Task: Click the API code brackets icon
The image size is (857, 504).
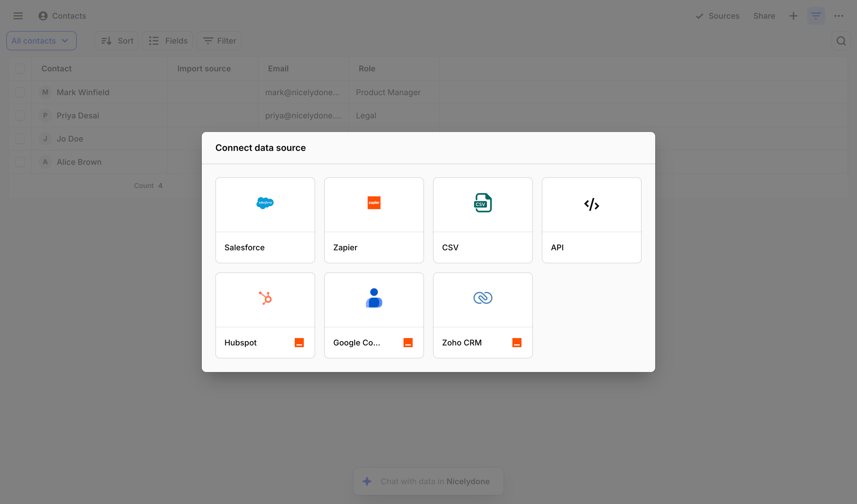Action: coord(591,205)
